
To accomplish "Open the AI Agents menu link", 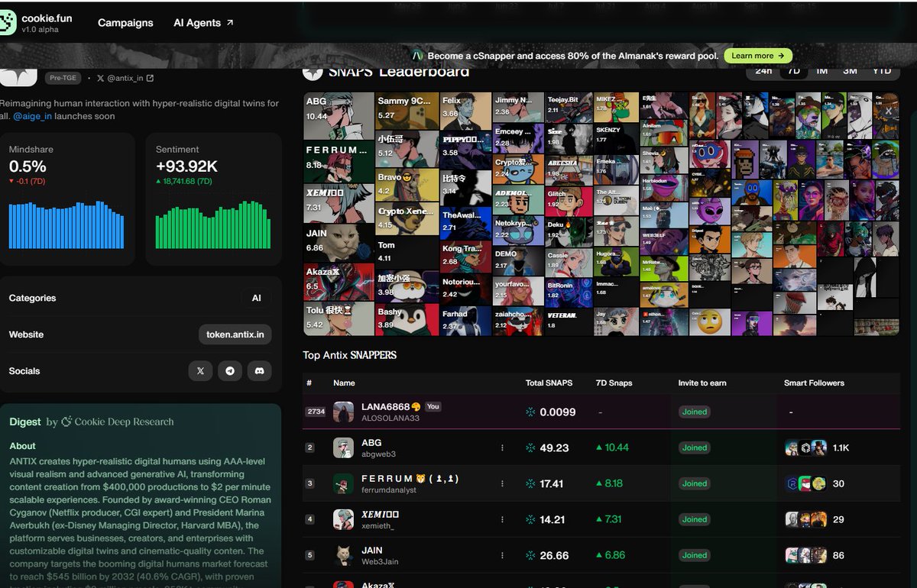I will click(x=203, y=23).
